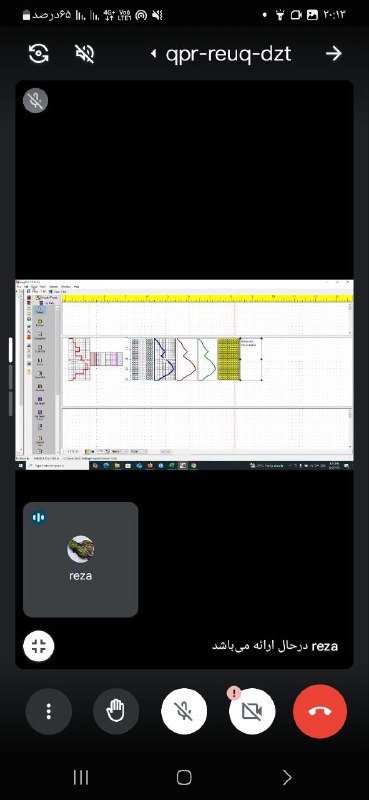Switch camera with the flip icon
Image resolution: width=369 pixels, height=800 pixels.
[x=38, y=53]
